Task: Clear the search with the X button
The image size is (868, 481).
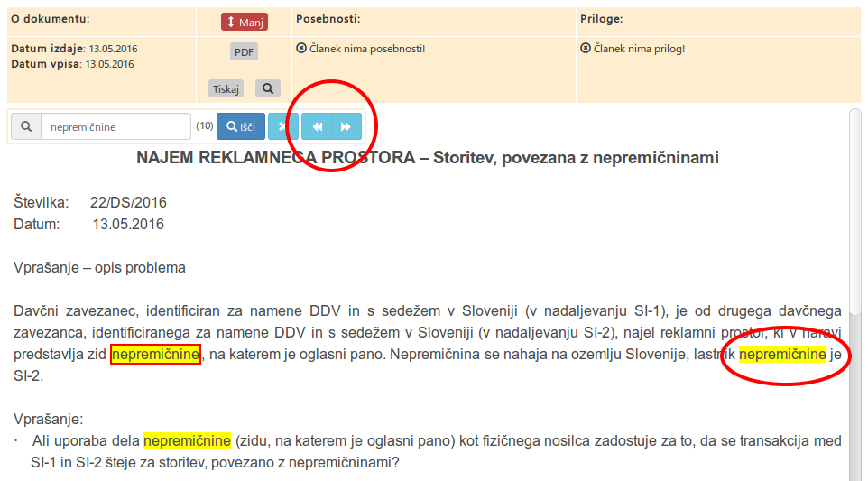Action: [x=282, y=127]
